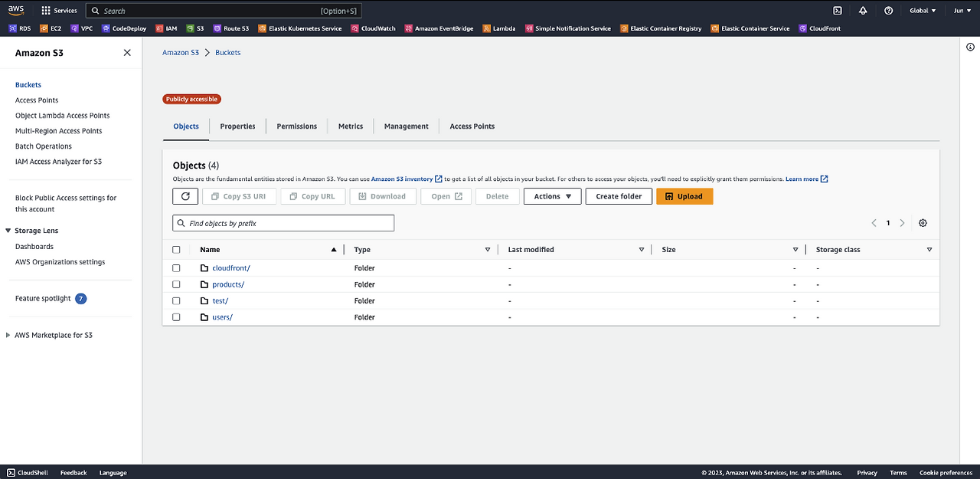Sort objects by Name column arrow
Screen dimensions: 980x479
point(334,250)
